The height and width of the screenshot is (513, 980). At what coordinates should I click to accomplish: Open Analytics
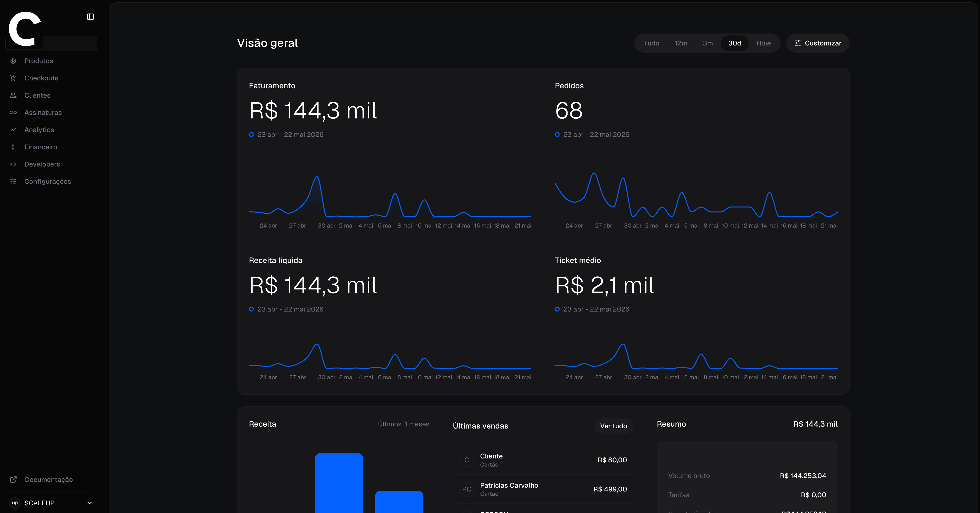click(x=39, y=130)
